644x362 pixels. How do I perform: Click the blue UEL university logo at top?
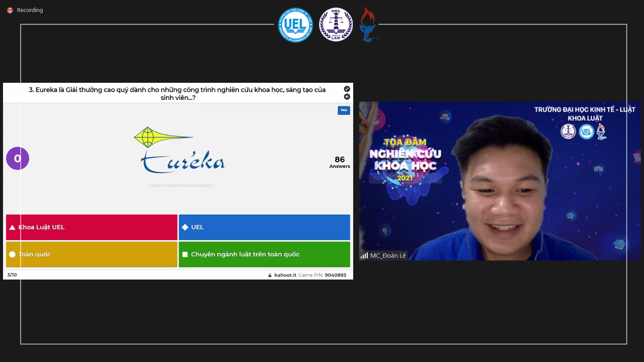coord(296,25)
